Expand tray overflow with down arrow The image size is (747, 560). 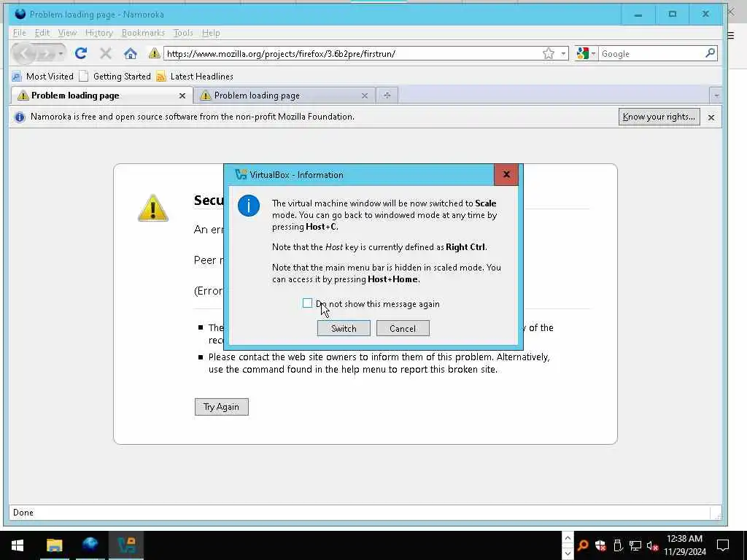click(x=568, y=553)
